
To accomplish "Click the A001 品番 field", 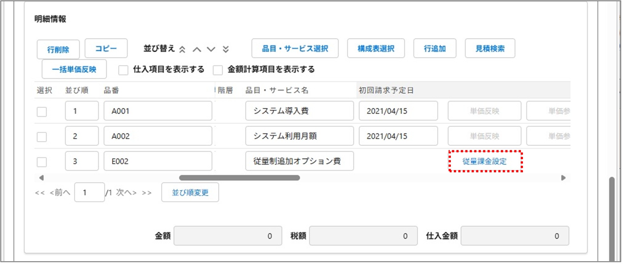I will coord(158,111).
